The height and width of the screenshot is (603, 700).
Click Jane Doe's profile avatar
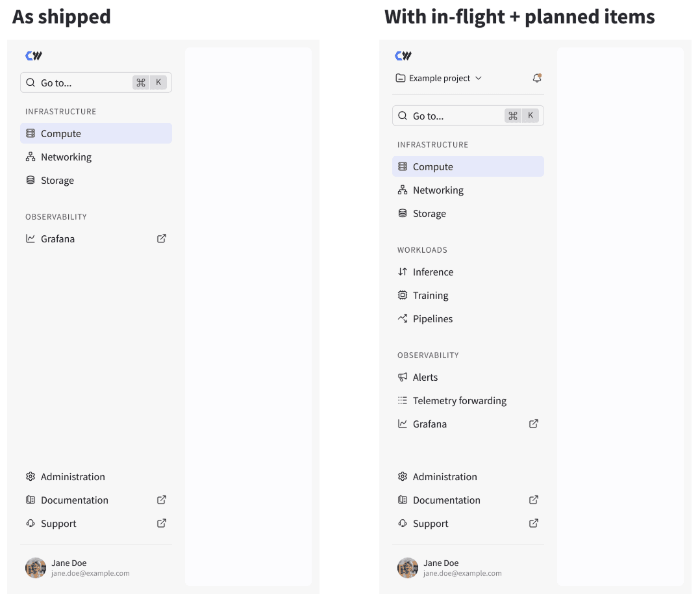407,567
